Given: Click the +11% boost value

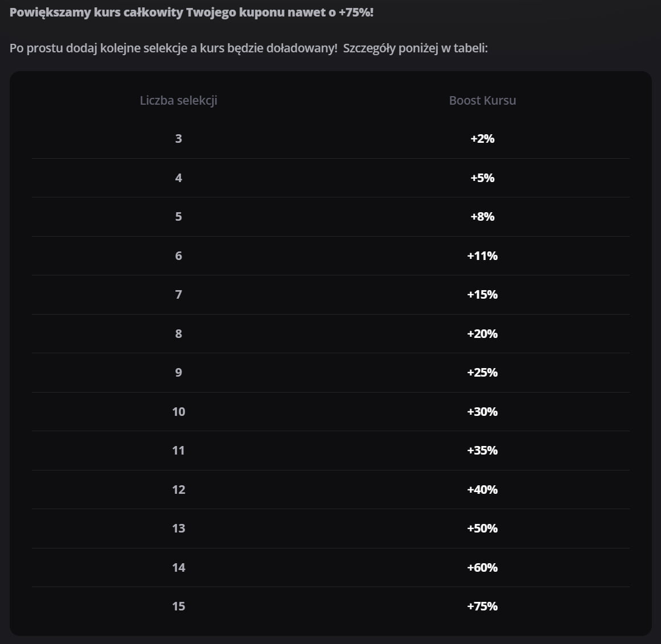Looking at the screenshot, I should [x=482, y=256].
